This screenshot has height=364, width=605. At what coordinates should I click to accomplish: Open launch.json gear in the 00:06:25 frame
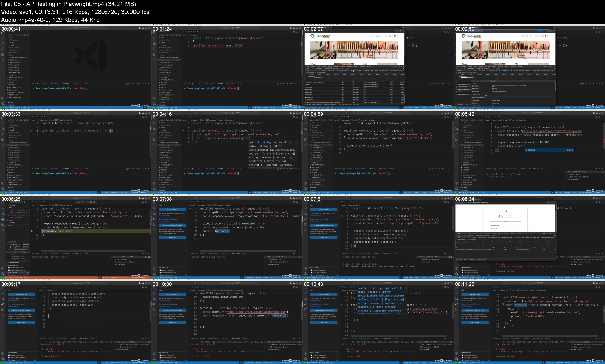(x=25, y=202)
